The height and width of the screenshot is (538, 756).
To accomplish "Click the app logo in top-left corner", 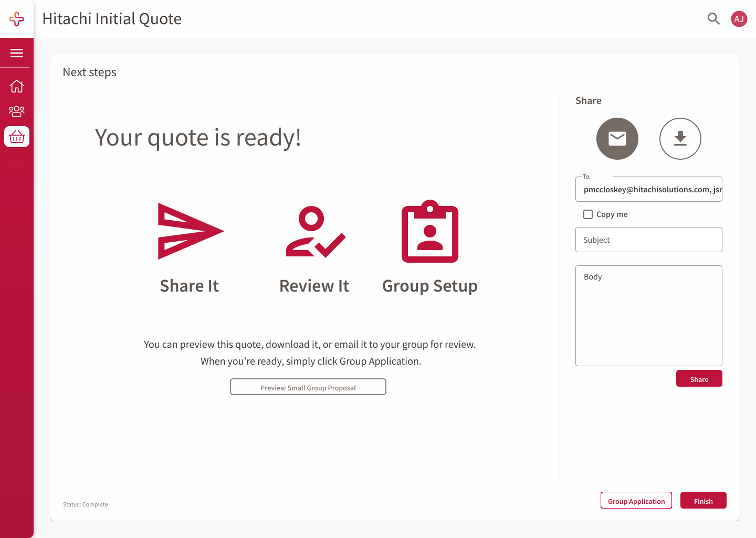I will click(17, 19).
